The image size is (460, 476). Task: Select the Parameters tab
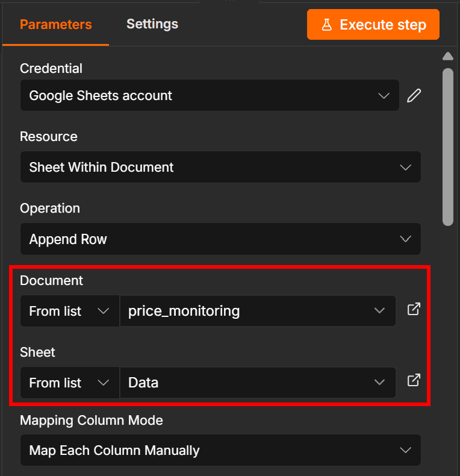(56, 24)
